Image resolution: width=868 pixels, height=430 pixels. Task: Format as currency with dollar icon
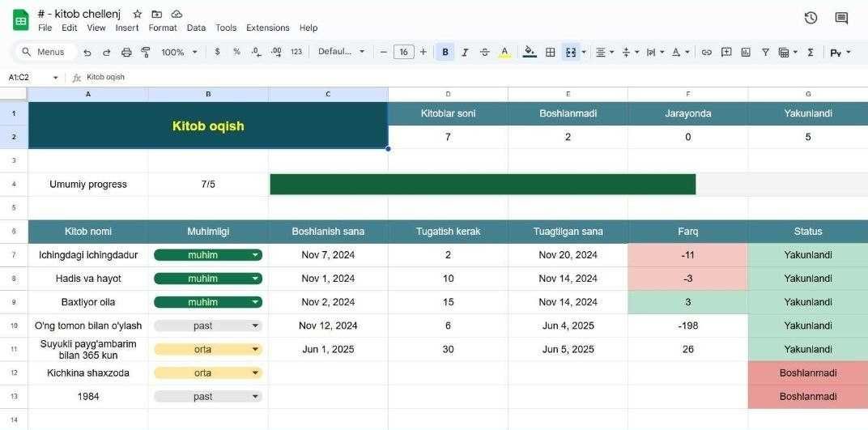tap(217, 52)
